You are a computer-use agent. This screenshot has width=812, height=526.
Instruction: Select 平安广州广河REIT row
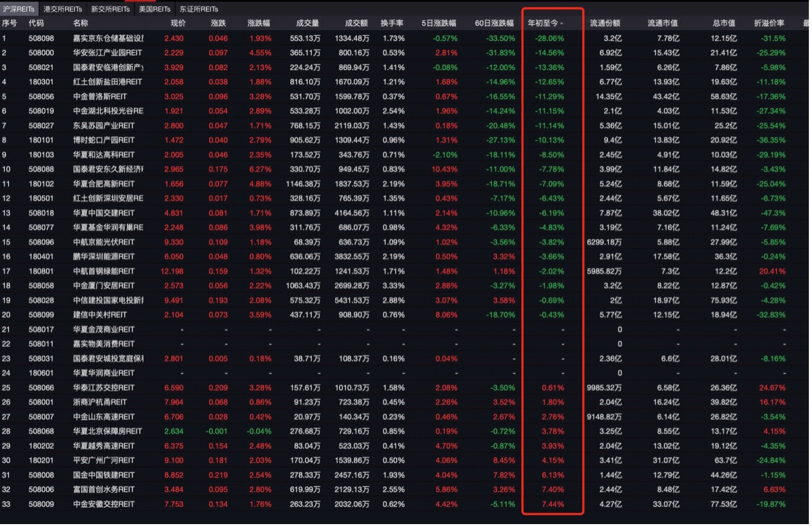pyautogui.click(x=405, y=461)
